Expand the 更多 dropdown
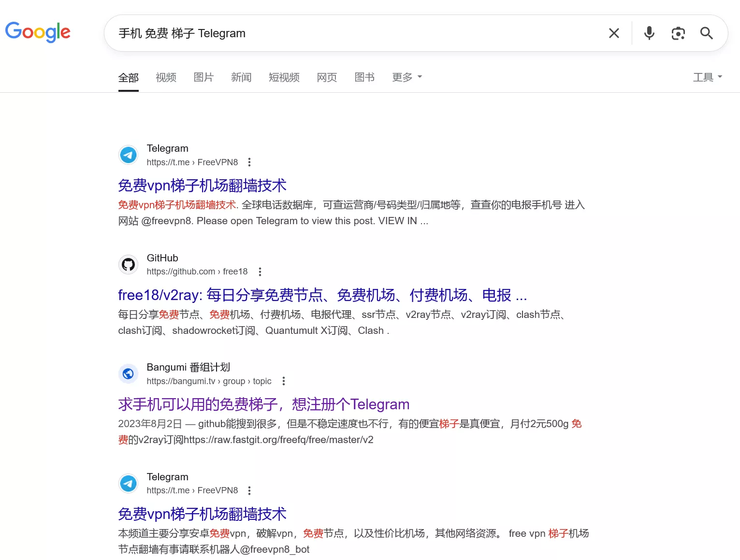The width and height of the screenshot is (740, 560). (407, 77)
